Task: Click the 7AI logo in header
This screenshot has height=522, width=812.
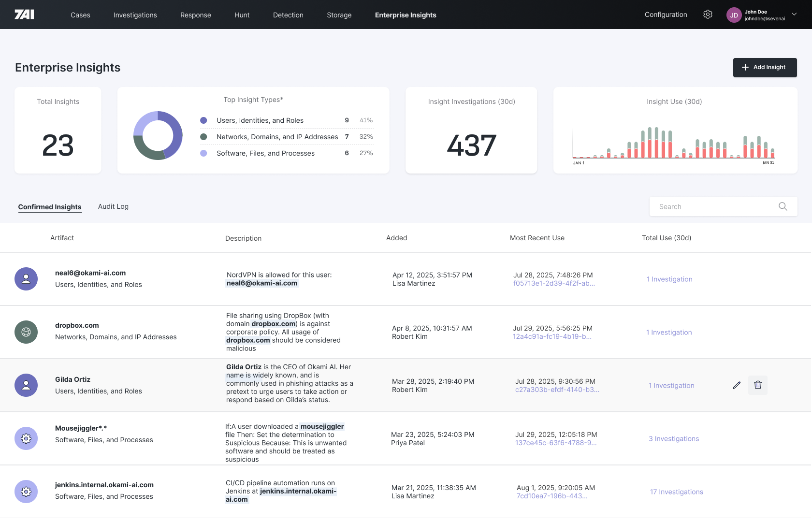Action: (24, 14)
